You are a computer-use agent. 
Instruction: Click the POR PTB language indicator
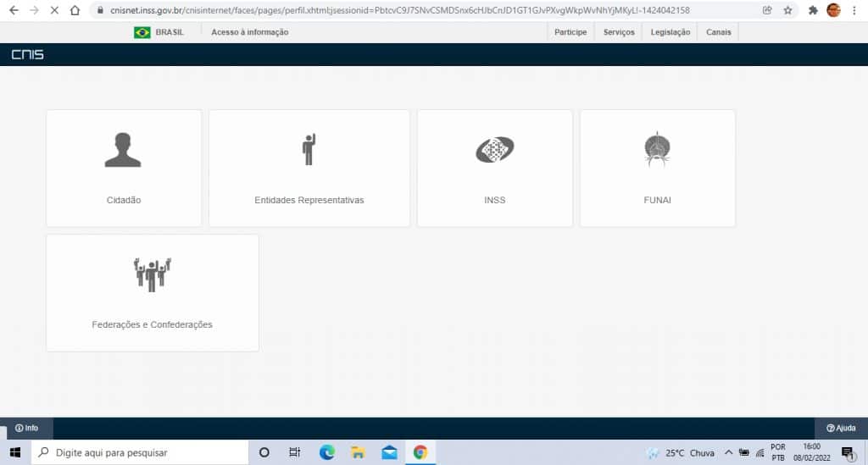click(x=778, y=452)
